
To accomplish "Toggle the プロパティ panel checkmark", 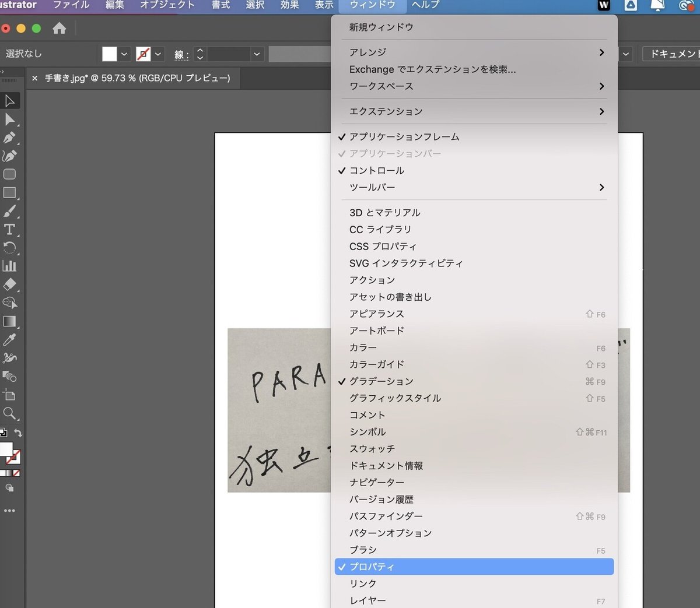I will point(372,567).
